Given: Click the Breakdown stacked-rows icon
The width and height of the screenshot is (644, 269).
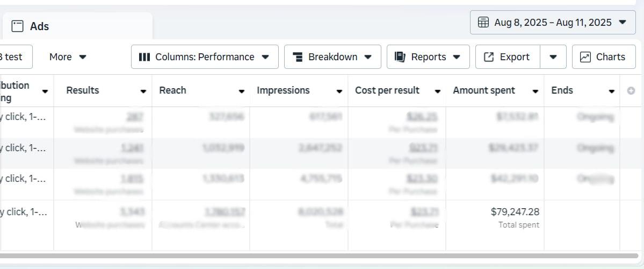Looking at the screenshot, I should (x=297, y=57).
